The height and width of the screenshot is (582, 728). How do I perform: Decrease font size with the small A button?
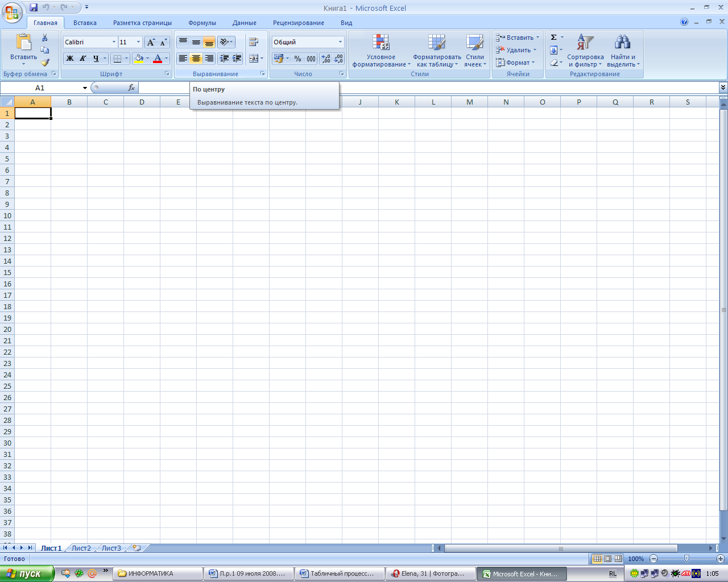click(163, 42)
